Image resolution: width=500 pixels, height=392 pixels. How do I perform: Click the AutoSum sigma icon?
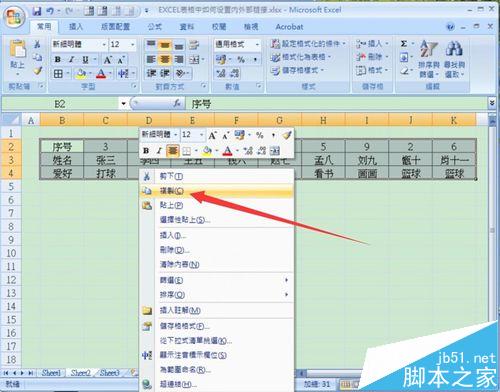(x=404, y=44)
